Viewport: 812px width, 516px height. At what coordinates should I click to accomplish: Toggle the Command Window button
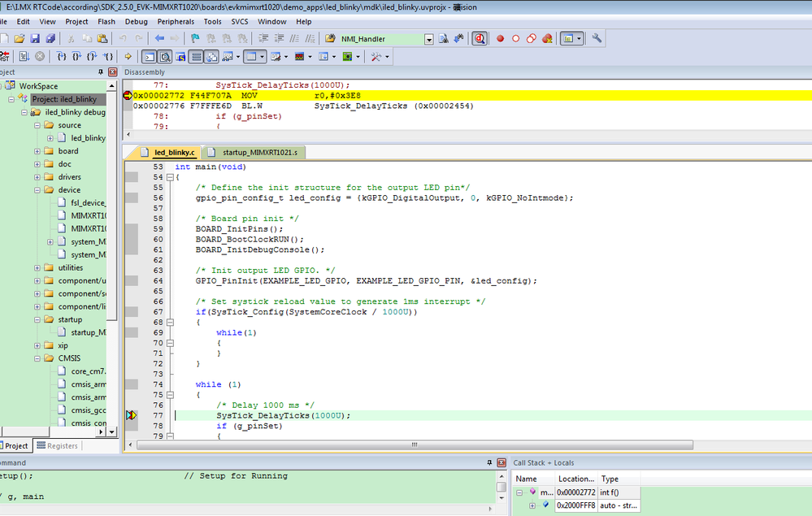point(149,57)
